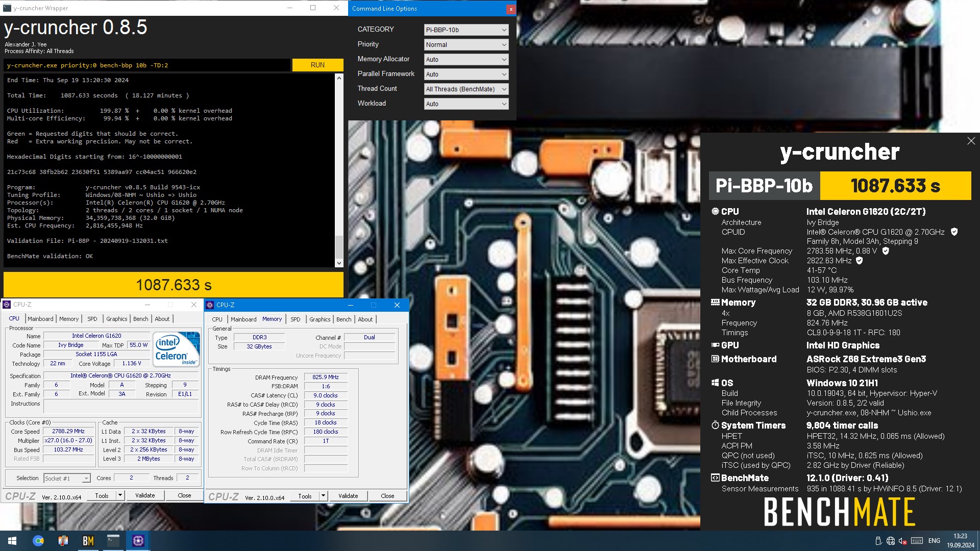Click the System Timers clock icon
980x551 pixels.
point(715,425)
